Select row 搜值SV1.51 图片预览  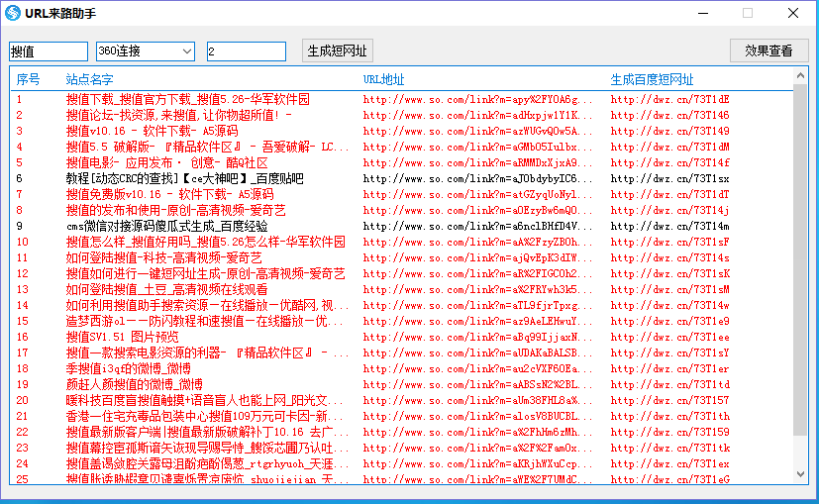pos(401,337)
